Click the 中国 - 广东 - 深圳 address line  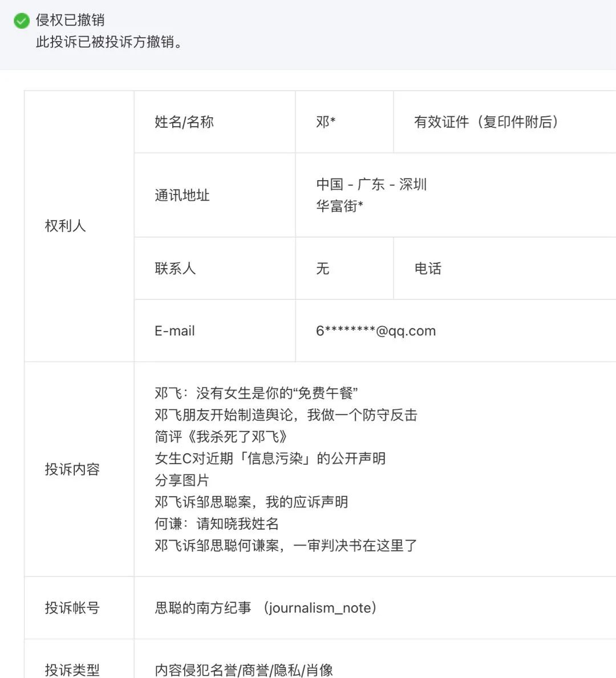[371, 184]
